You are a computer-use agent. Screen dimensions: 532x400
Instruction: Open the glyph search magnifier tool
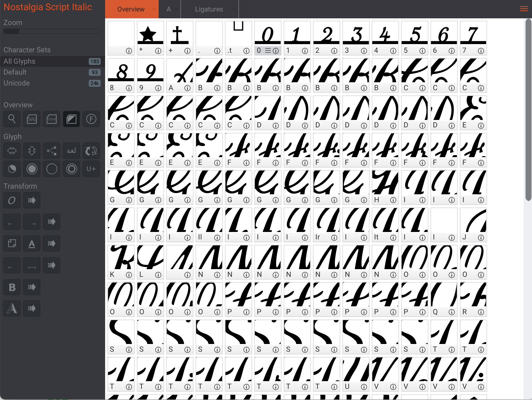[12, 119]
